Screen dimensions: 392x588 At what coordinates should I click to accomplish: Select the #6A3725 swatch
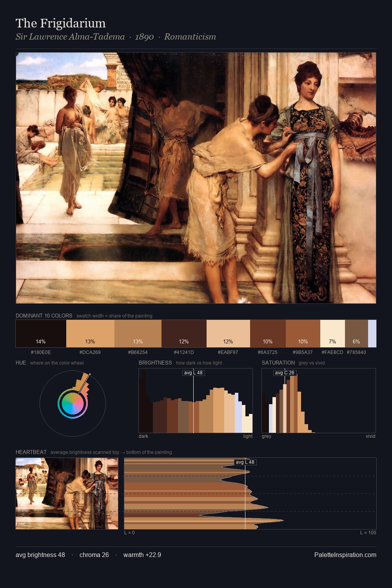click(268, 334)
